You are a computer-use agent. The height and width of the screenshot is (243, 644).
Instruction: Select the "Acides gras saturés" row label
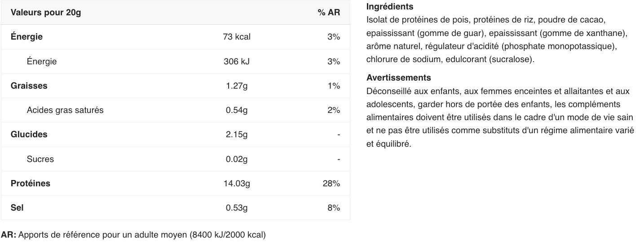(65, 110)
